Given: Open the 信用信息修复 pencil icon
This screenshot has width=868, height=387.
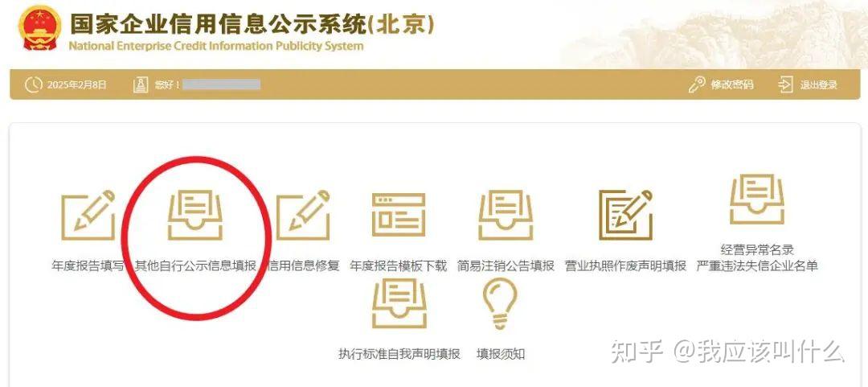Looking at the screenshot, I should [x=303, y=215].
